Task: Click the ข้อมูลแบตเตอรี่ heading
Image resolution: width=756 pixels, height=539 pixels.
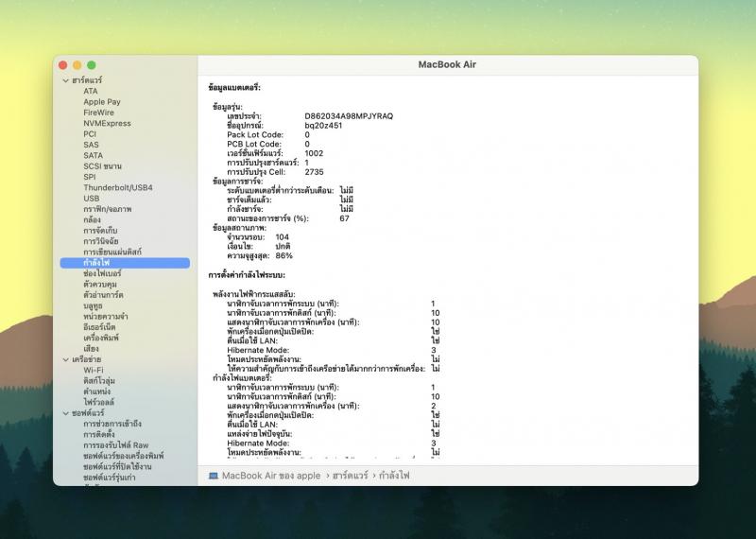Action: pos(234,88)
